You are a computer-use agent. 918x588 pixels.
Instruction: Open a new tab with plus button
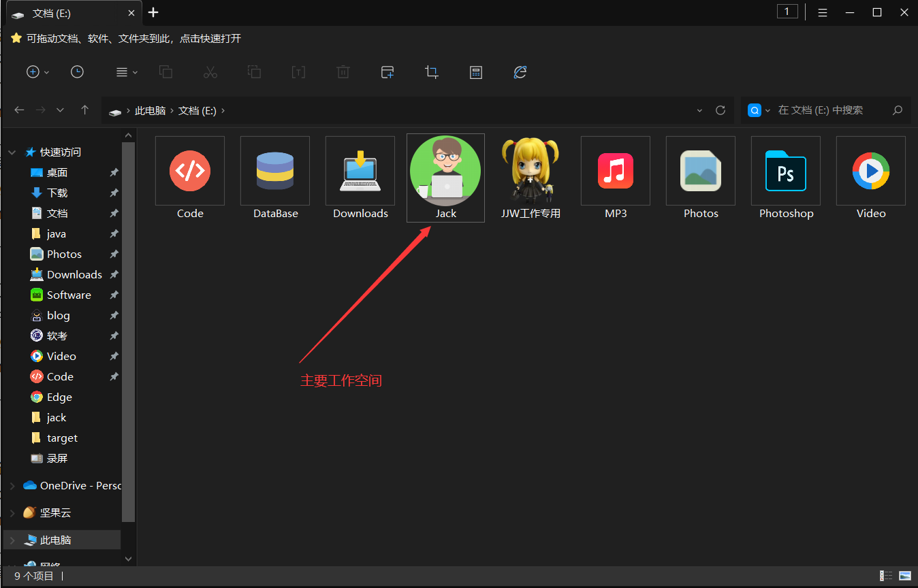tap(153, 12)
